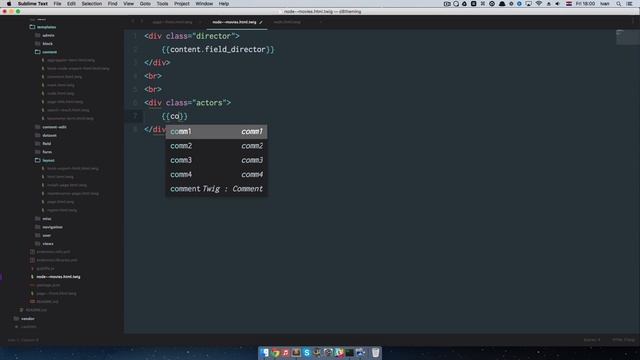The image size is (640, 360).
Task: Open node--movies.html.twig in sidebar
Action: point(58,277)
